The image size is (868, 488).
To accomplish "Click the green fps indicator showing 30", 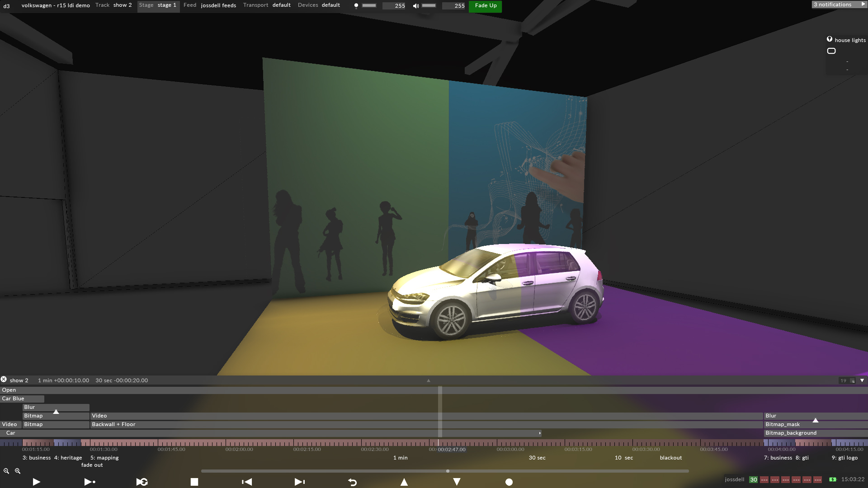I will click(753, 480).
